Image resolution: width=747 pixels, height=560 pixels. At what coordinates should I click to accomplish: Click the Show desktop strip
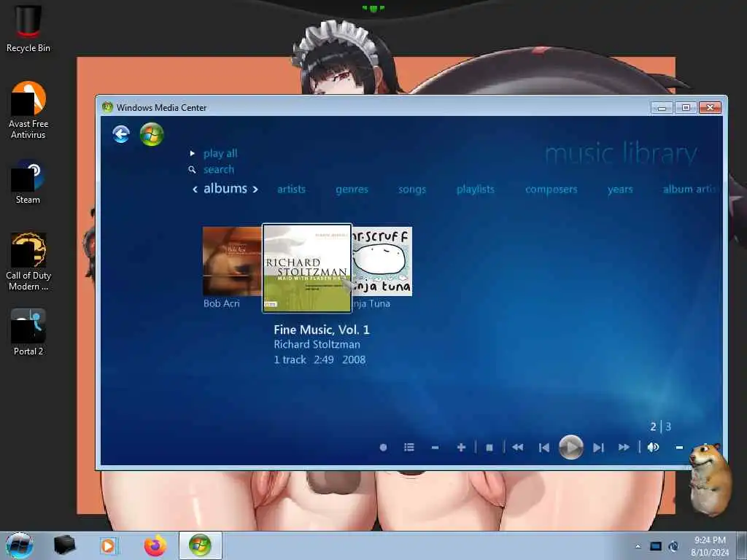point(742,545)
